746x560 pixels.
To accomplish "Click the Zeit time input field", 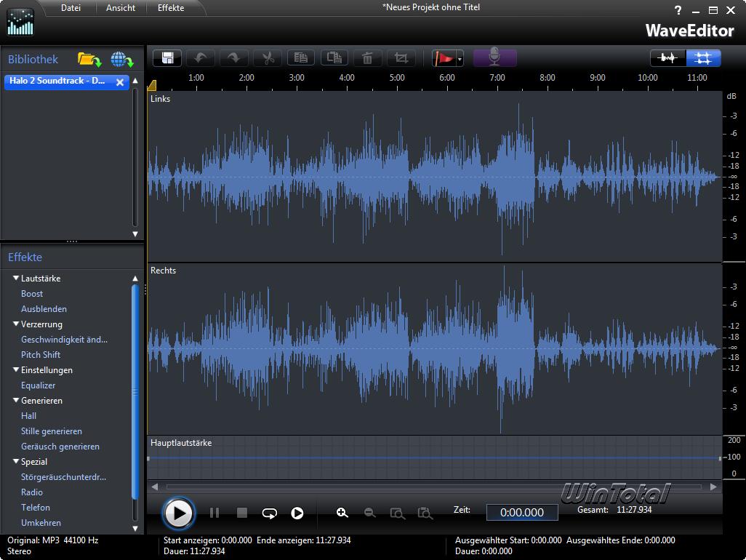I will [522, 512].
